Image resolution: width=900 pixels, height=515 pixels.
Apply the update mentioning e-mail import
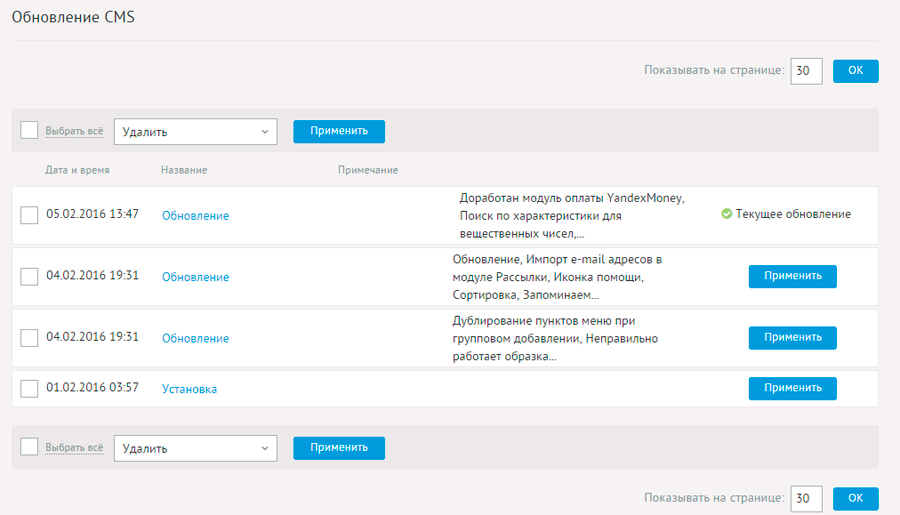[792, 276]
